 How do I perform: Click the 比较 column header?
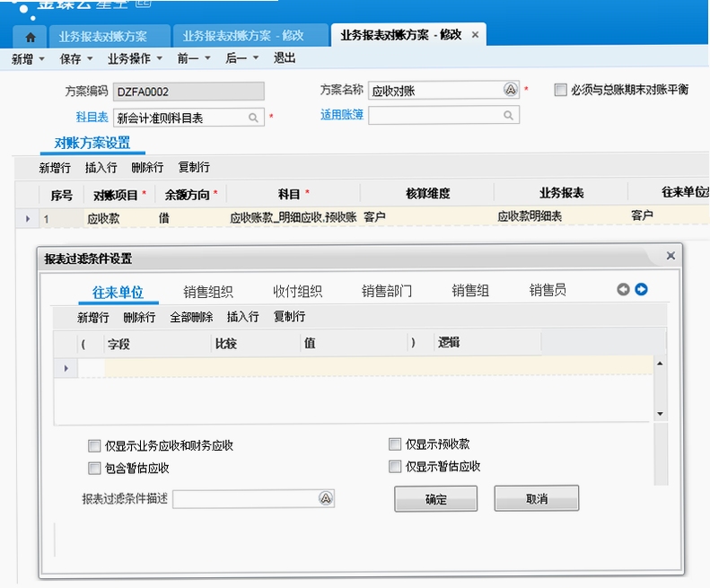click(256, 344)
